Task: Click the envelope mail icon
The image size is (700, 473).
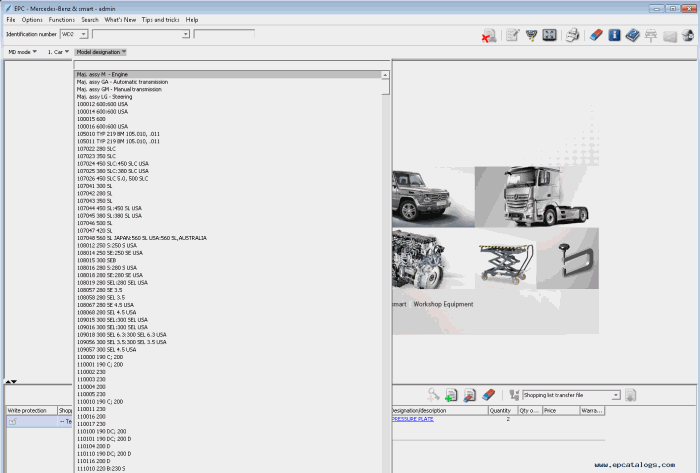Action: [x=670, y=36]
